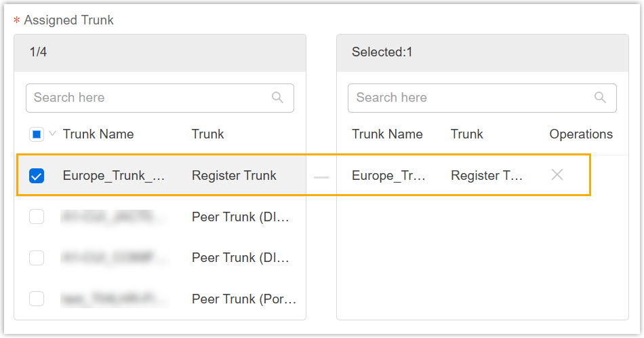Click Trunk Name column header in the left list
The image size is (644, 338).
click(98, 134)
